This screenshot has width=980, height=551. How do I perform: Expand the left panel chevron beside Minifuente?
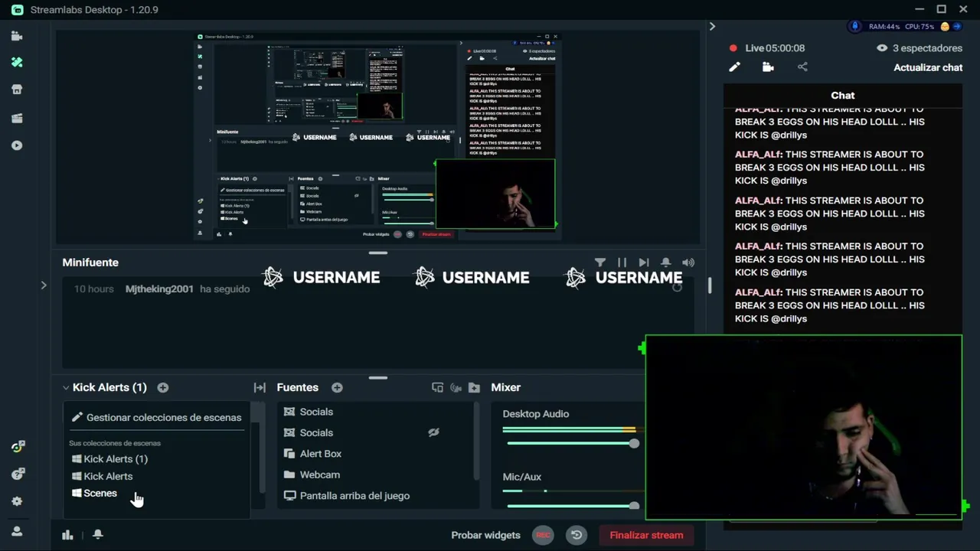coord(44,285)
